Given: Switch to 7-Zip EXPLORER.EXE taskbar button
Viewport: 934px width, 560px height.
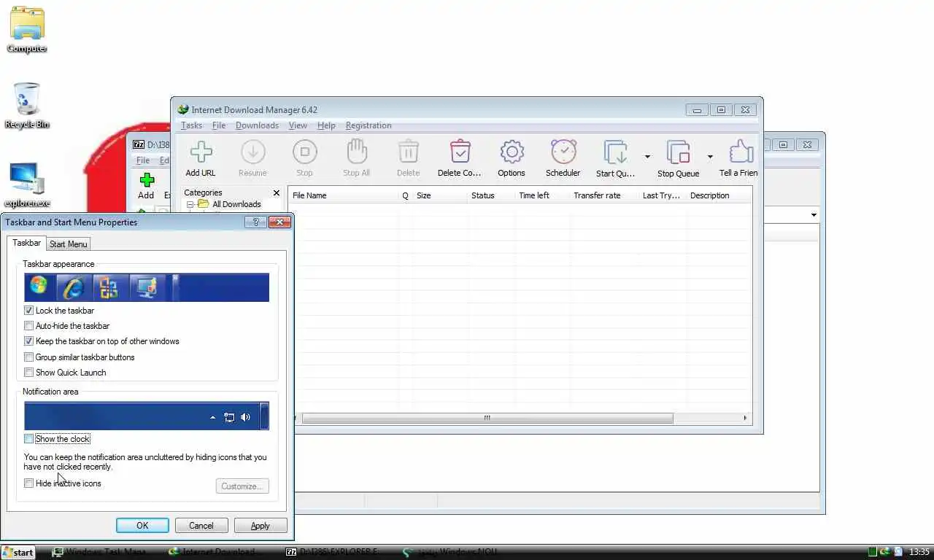Looking at the screenshot, I should pyautogui.click(x=333, y=552).
